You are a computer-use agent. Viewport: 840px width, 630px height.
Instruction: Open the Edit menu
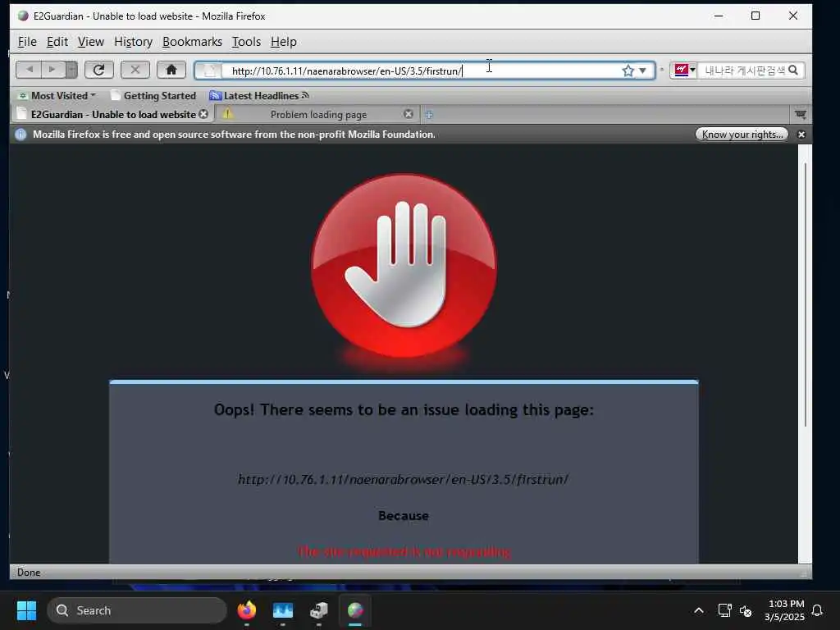coord(57,42)
